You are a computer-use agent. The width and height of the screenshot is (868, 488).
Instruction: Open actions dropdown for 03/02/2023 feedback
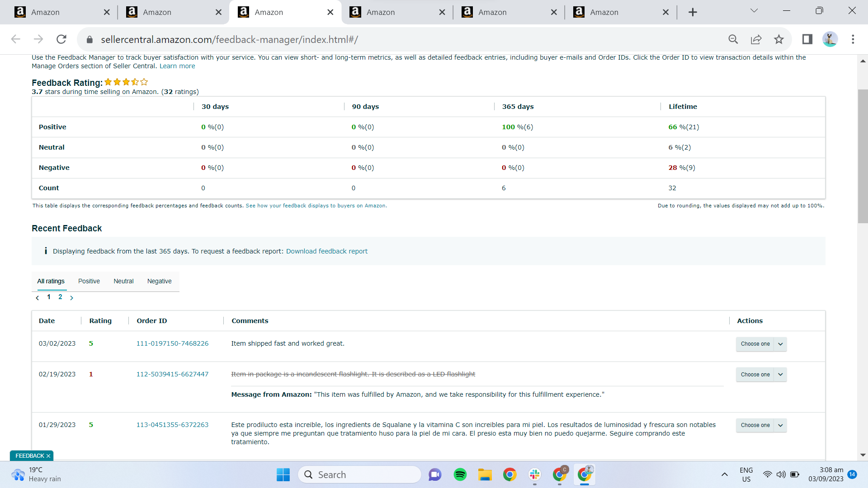click(x=761, y=344)
